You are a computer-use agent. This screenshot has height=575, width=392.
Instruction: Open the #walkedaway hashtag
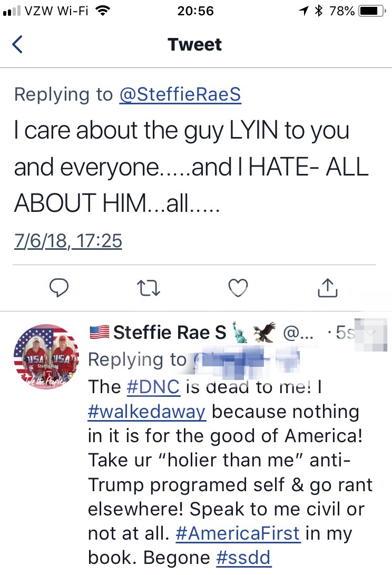[146, 411]
